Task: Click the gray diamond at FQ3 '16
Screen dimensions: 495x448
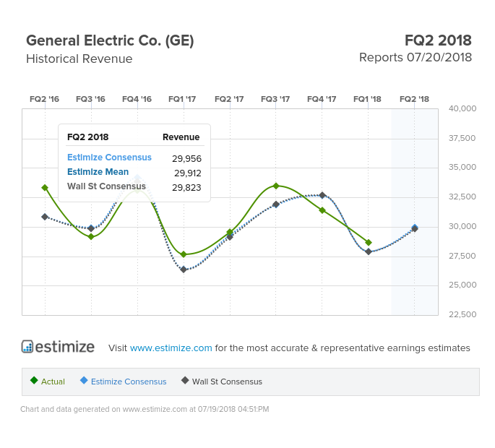Action: tap(91, 228)
